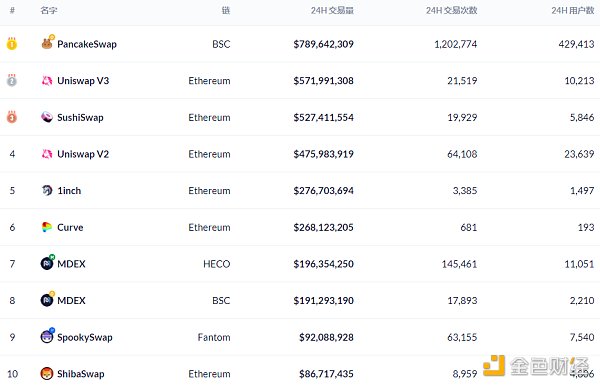Screen dimensions: 600x387
Task: Click the 1inch logo icon
Action: (47, 190)
